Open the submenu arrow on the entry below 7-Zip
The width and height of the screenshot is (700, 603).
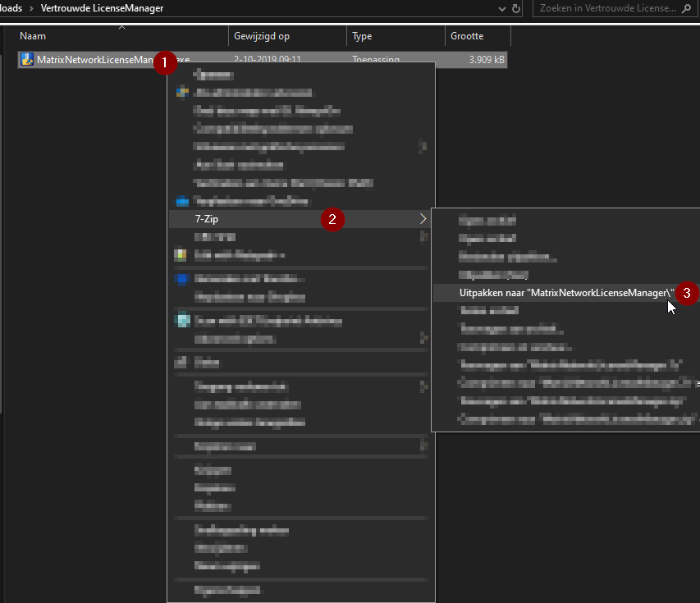click(423, 236)
